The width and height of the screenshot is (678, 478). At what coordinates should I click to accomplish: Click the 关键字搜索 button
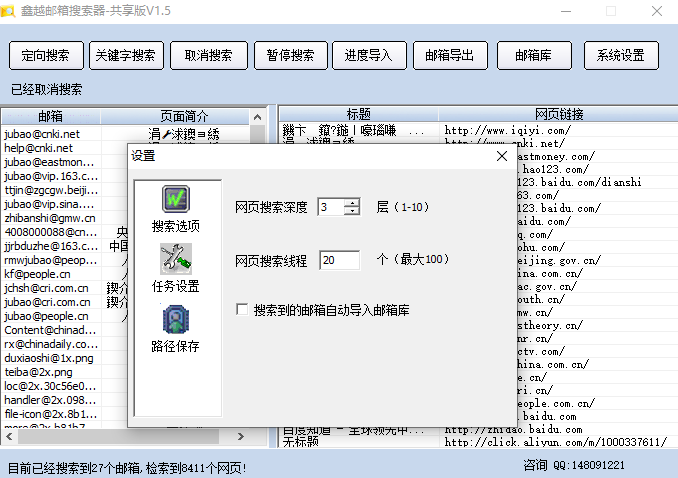click(x=126, y=55)
